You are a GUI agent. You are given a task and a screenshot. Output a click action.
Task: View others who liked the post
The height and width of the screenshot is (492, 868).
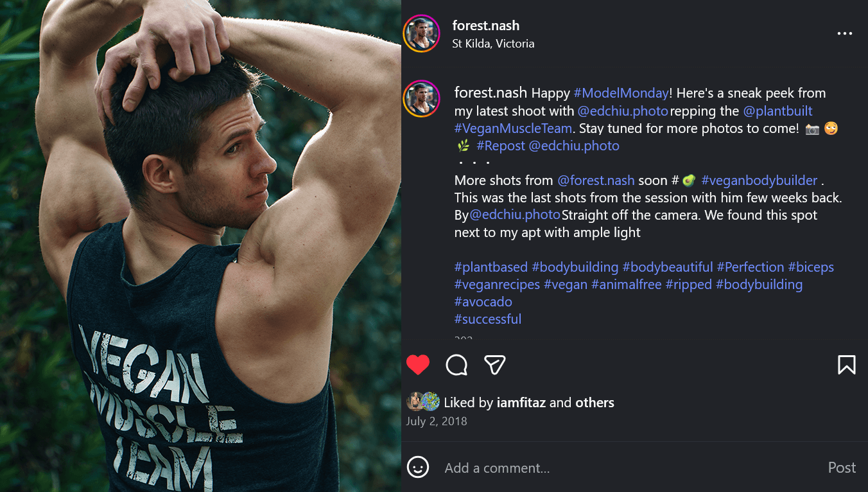595,403
